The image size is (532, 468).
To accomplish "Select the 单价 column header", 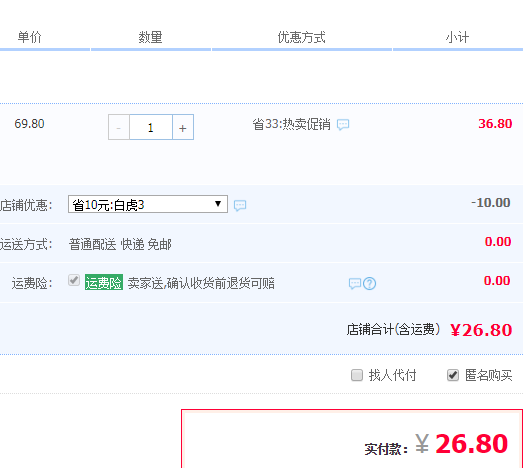I will pyautogui.click(x=30, y=37).
